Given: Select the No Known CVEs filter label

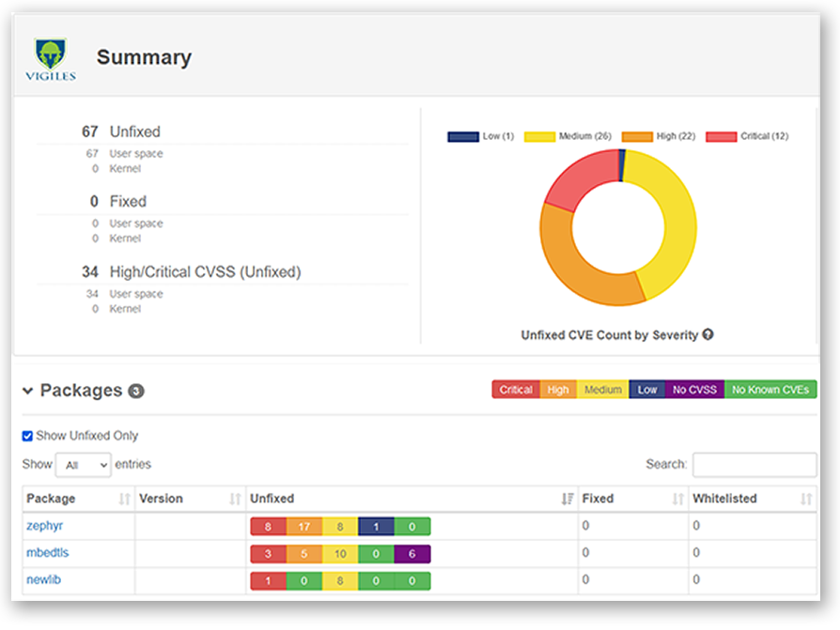Looking at the screenshot, I should pyautogui.click(x=770, y=390).
